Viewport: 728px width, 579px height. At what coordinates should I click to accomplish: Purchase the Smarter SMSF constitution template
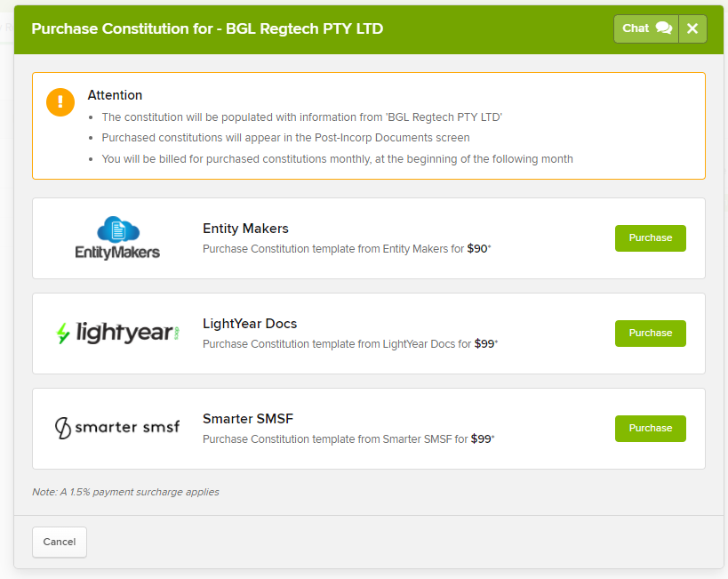point(650,429)
